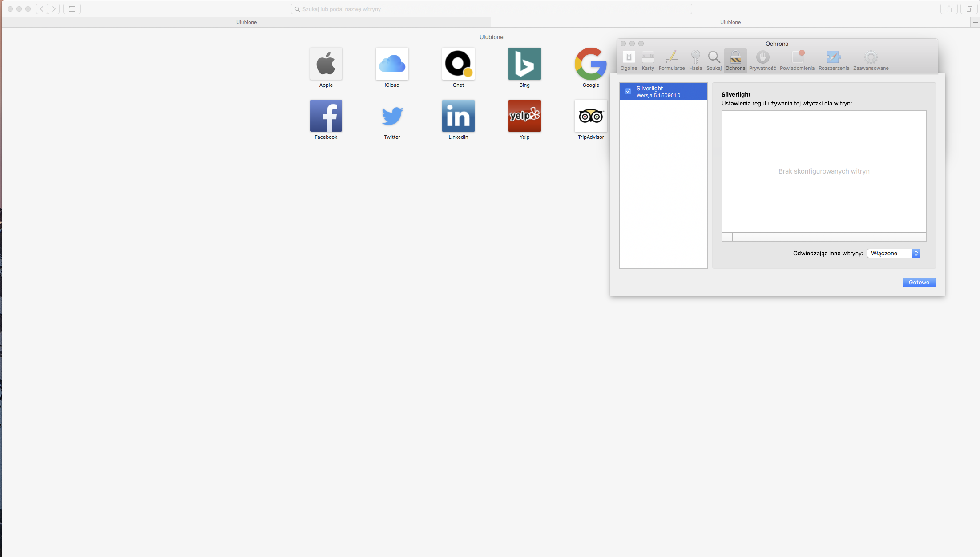Screen dimensions: 980x557
Task: Open Powiadomienia preferences pane
Action: point(797,61)
